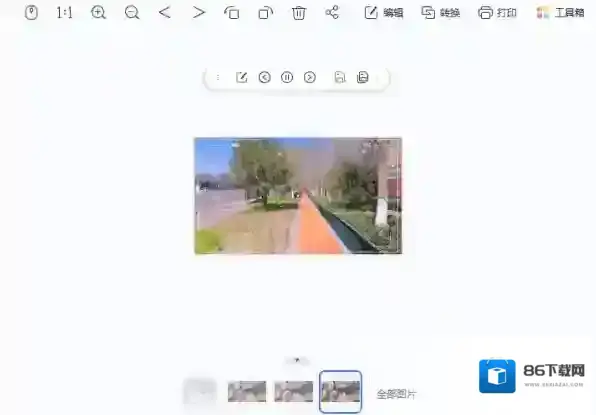This screenshot has width=596, height=415.
Task: Select the first faded thumbnail in the strip
Action: (200, 391)
